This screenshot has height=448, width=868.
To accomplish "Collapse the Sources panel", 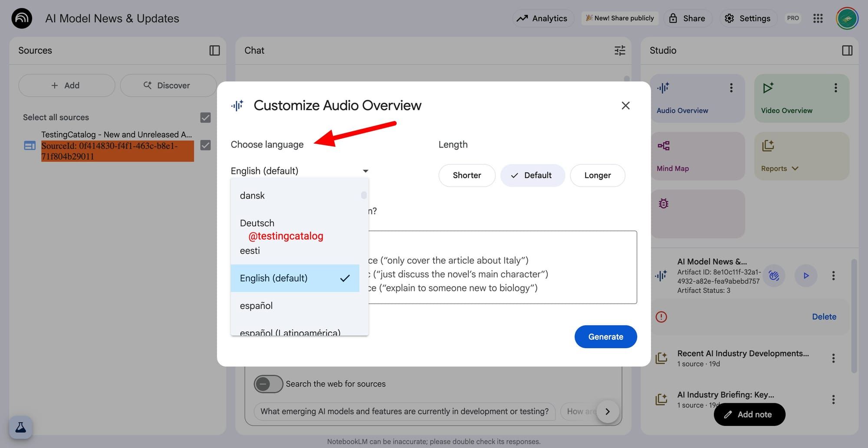I will coord(214,50).
